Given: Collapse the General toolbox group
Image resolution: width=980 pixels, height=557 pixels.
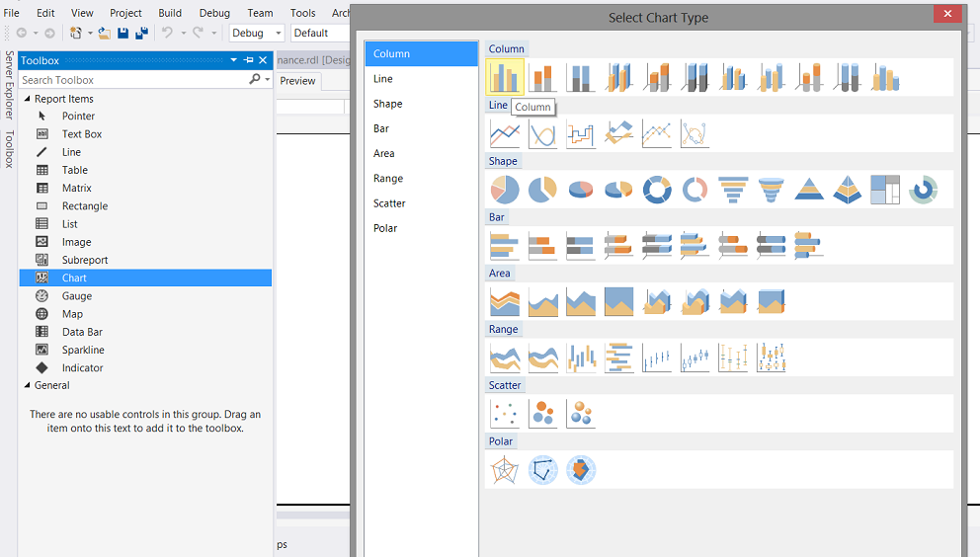Looking at the screenshot, I should tap(27, 385).
